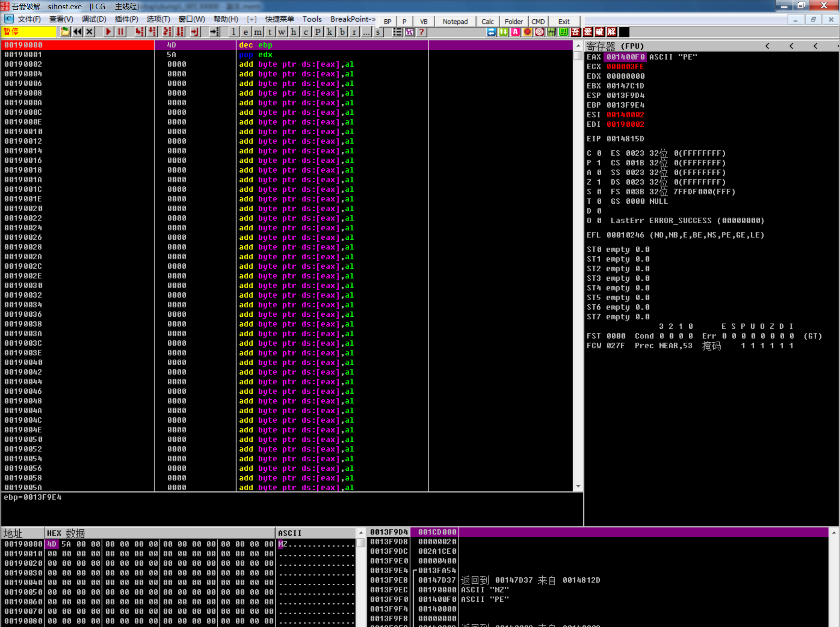This screenshot has height=627, width=840.
Task: Click the hex dump scrollbar up arrow
Action: [x=361, y=533]
